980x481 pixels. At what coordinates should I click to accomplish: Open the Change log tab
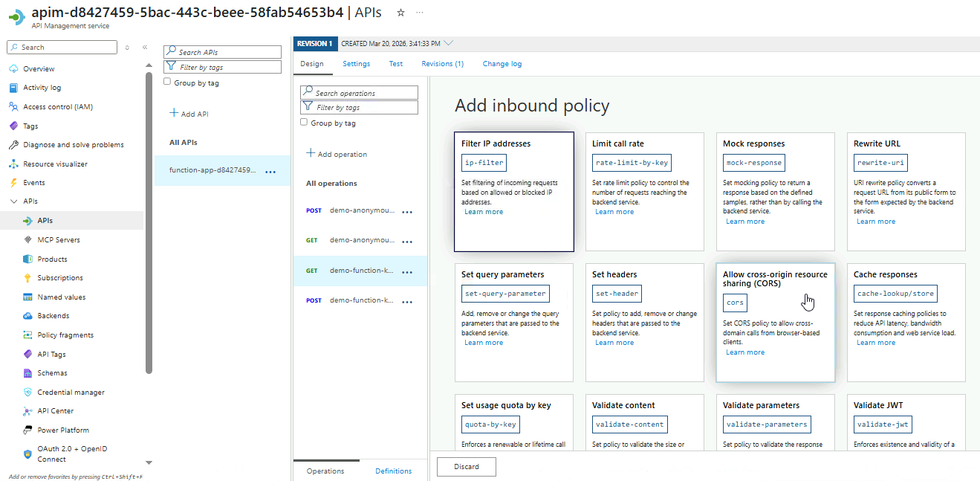[x=502, y=64]
